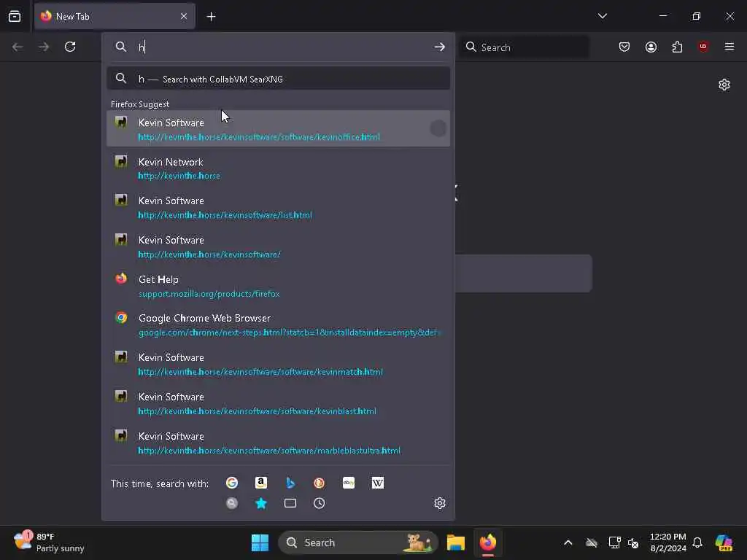Search this time with Google

[232, 483]
